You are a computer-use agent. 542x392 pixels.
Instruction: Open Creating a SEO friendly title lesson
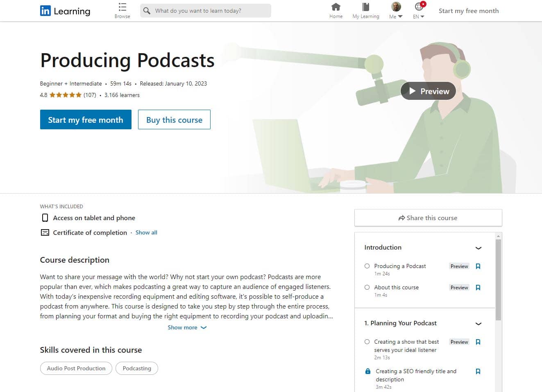click(416, 375)
